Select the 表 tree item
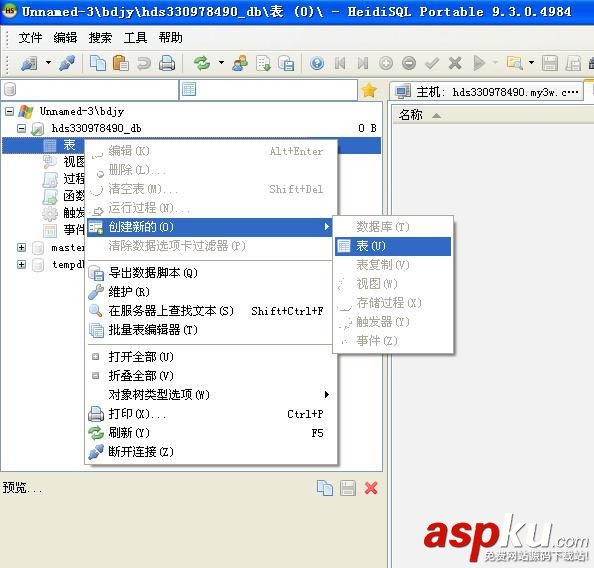594x568 pixels. click(x=69, y=145)
